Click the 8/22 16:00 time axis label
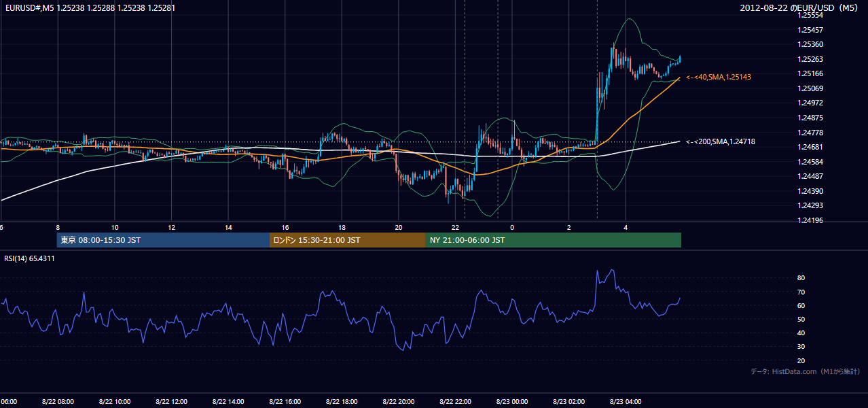The image size is (868, 408). [x=285, y=402]
